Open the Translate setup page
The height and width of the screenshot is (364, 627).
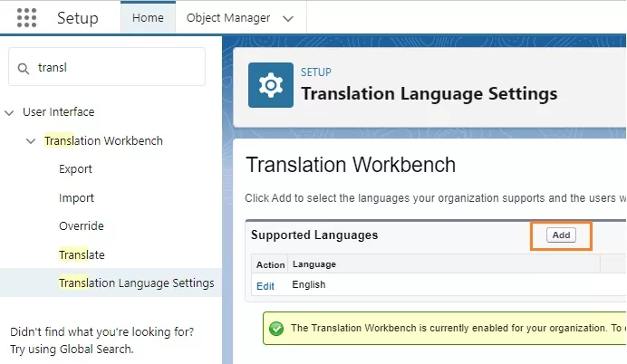pos(82,255)
